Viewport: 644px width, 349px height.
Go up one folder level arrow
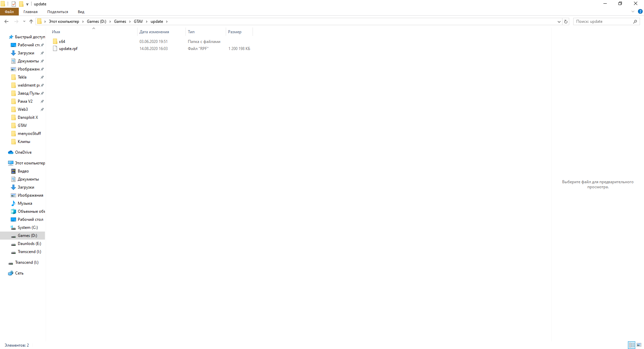click(x=31, y=21)
